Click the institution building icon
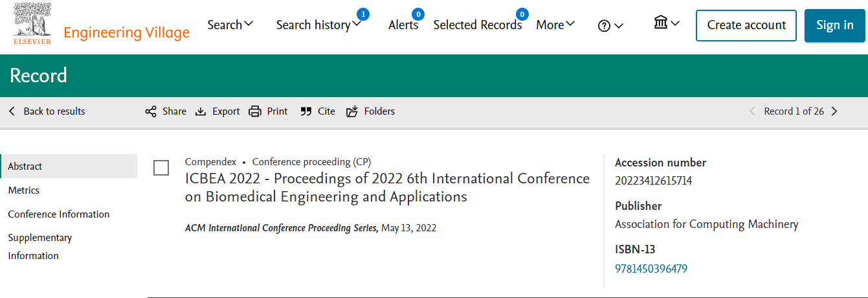Viewport: 868px width, 298px height. tap(661, 23)
